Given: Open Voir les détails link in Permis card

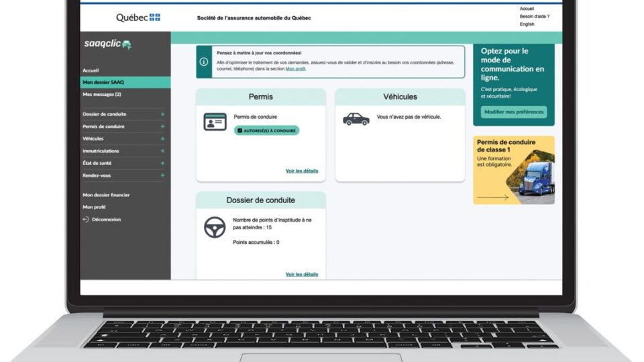Looking at the screenshot, I should (x=302, y=171).
